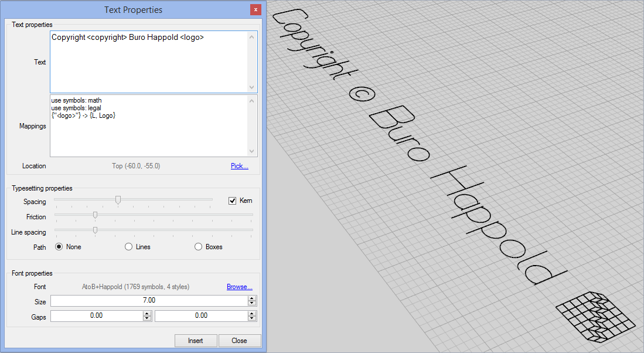Increase the first Gaps value
Image resolution: width=644 pixels, height=353 pixels.
146,313
